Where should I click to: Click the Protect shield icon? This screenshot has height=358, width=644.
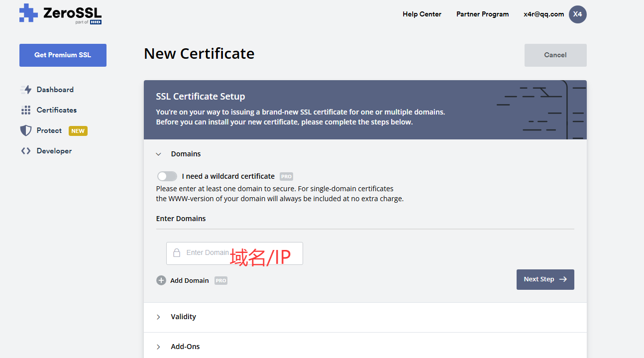25,130
